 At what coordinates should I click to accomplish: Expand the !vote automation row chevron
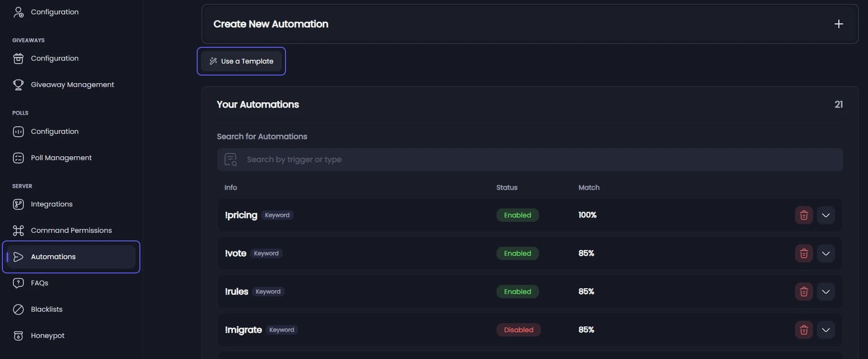(x=826, y=253)
